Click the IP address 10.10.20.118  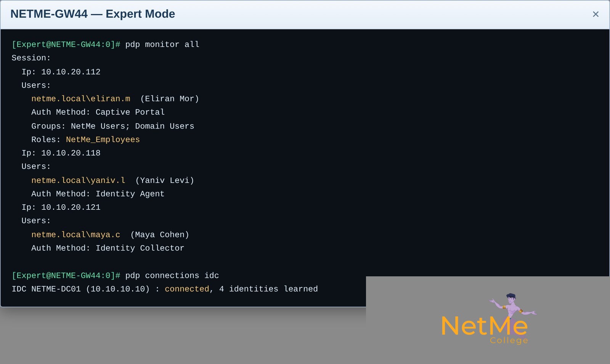coord(71,153)
